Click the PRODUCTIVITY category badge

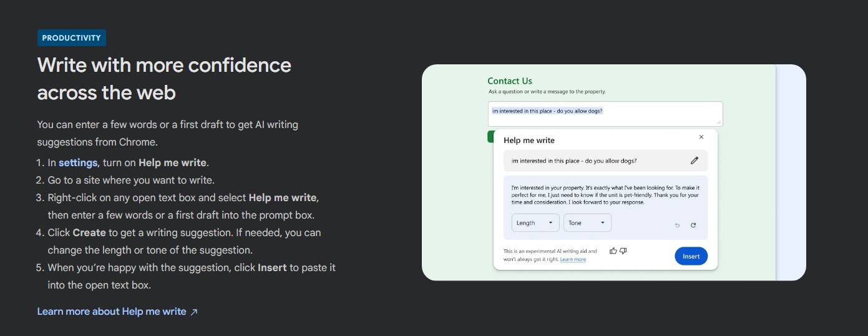tap(71, 38)
